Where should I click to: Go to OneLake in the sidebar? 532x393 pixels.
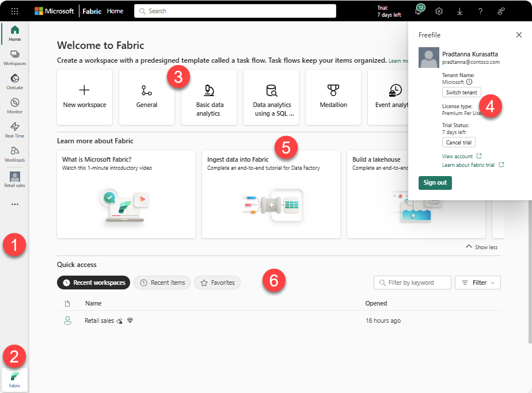(x=15, y=81)
